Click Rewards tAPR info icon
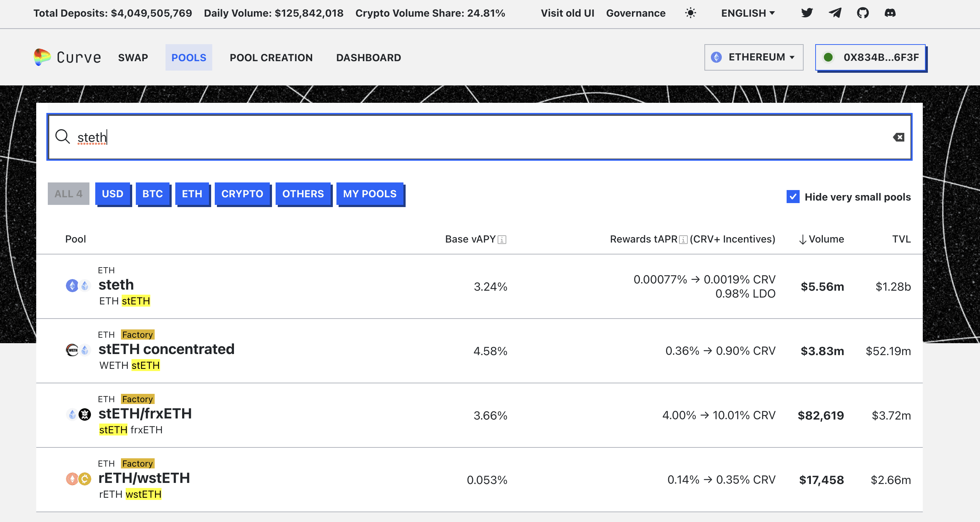The image size is (980, 522). pos(684,240)
